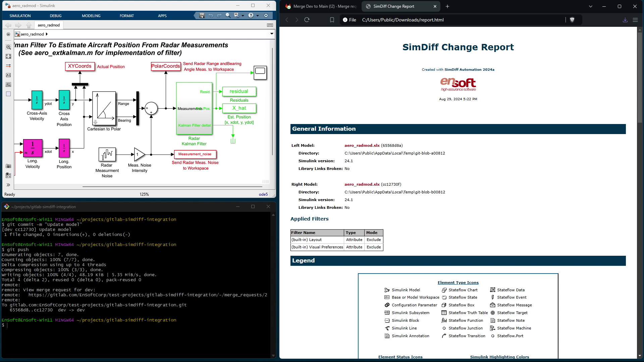Click Fit to View icon in palette

point(8,56)
